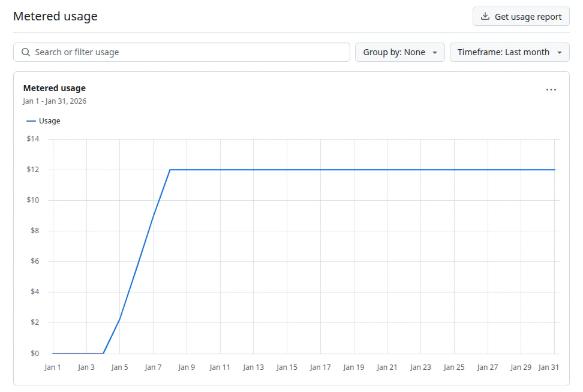Click the Jan 1 x-axis label
This screenshot has width=583, height=392.
pyautogui.click(x=52, y=367)
